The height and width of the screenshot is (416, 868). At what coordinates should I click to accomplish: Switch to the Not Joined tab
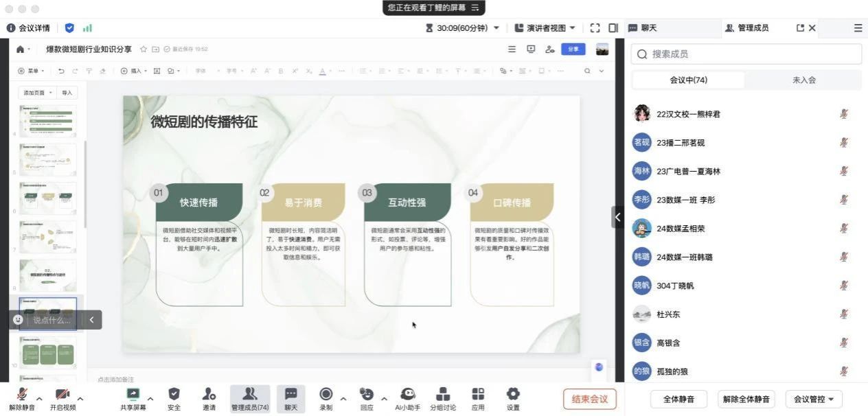[803, 80]
